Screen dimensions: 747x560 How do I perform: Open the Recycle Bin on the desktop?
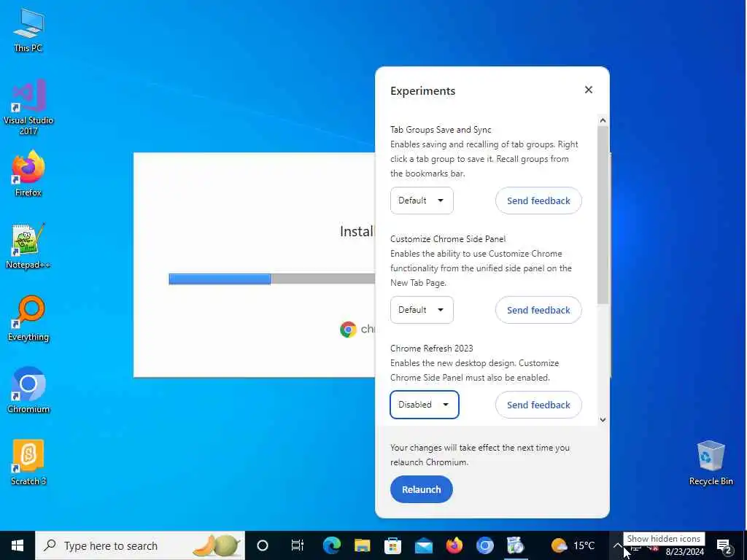711,462
